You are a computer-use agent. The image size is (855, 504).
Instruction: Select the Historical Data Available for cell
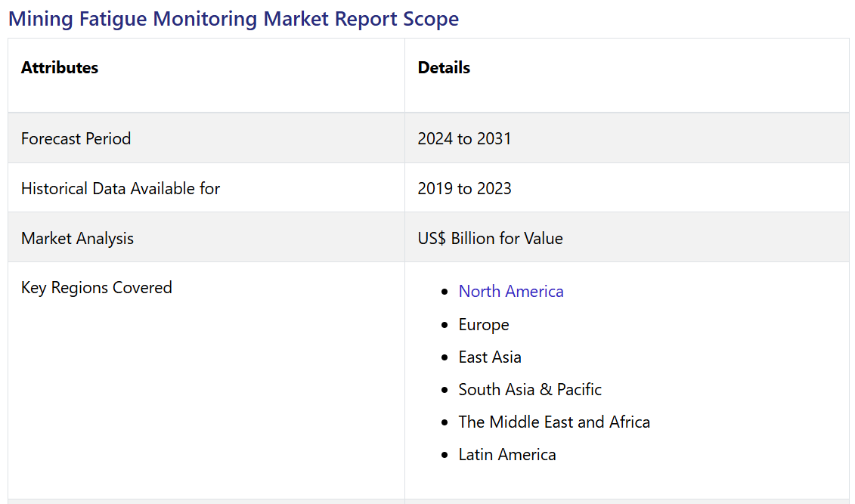coord(120,189)
